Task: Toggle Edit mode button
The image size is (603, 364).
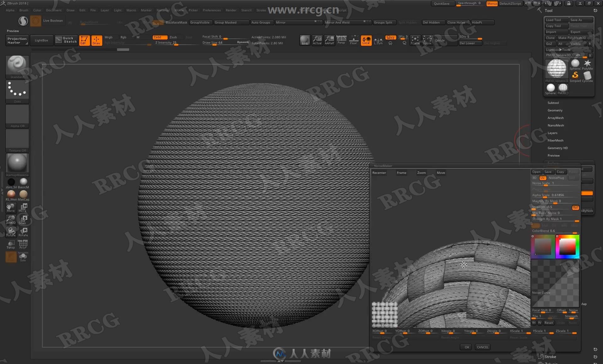Action: click(x=84, y=40)
